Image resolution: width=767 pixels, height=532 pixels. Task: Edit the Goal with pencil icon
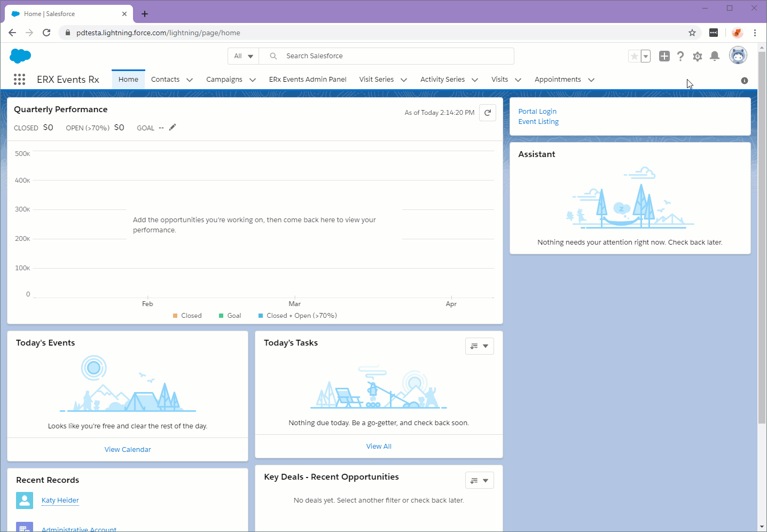pyautogui.click(x=173, y=127)
